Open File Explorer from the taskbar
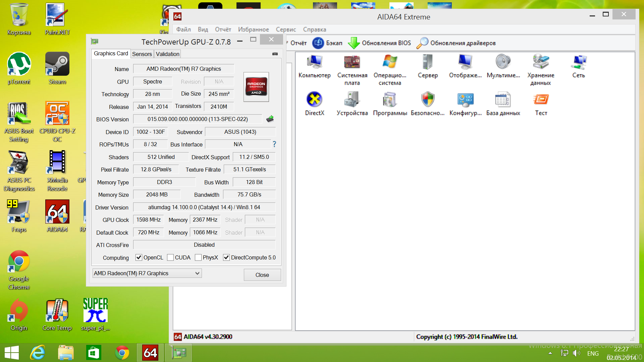 coord(66,353)
